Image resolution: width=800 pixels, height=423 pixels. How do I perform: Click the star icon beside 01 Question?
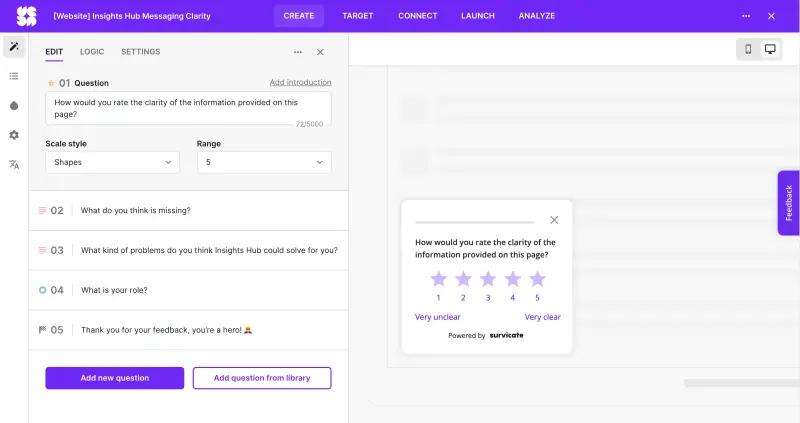(51, 83)
